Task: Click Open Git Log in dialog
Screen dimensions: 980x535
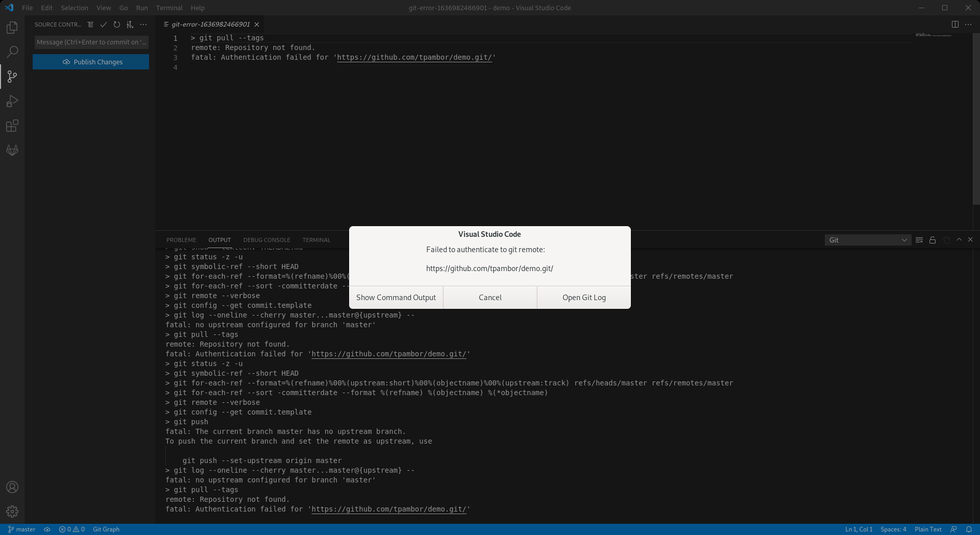Action: tap(584, 298)
